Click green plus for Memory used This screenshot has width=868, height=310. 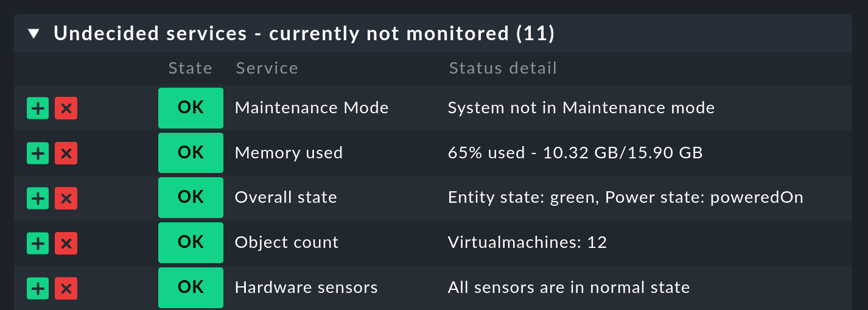[x=38, y=153]
